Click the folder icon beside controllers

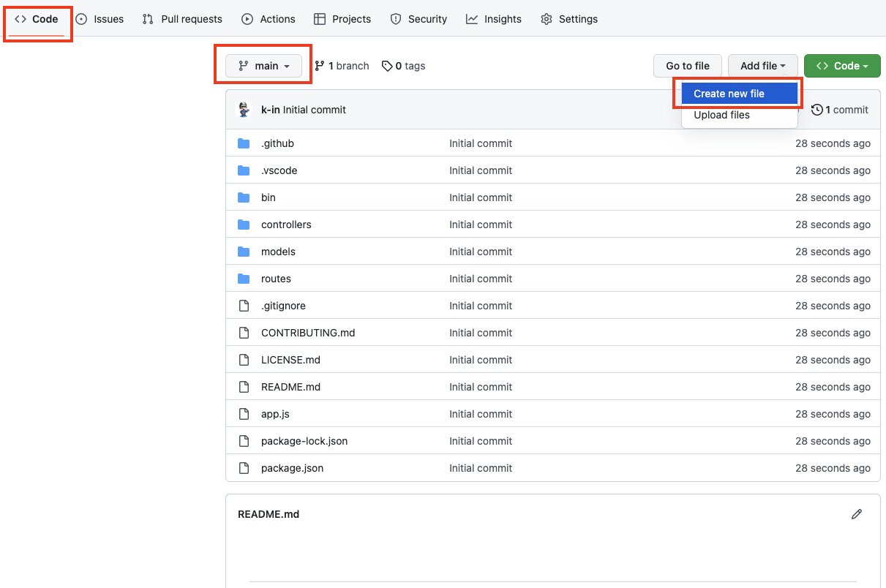pyautogui.click(x=244, y=225)
